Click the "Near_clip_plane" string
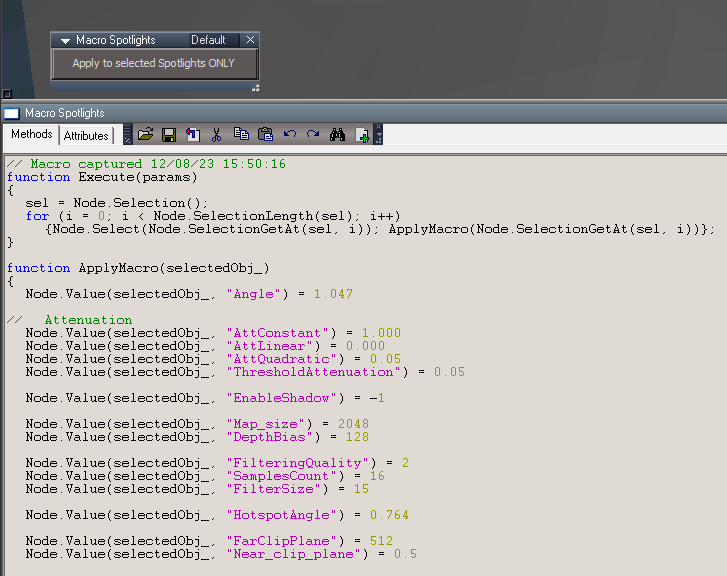The height and width of the screenshot is (576, 727). (293, 554)
